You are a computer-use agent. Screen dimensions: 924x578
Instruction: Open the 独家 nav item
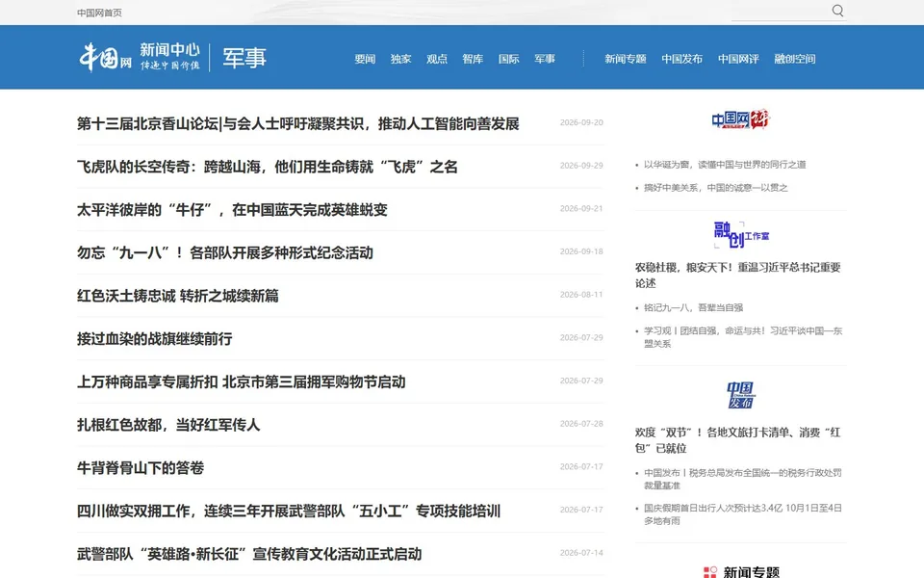click(x=400, y=59)
